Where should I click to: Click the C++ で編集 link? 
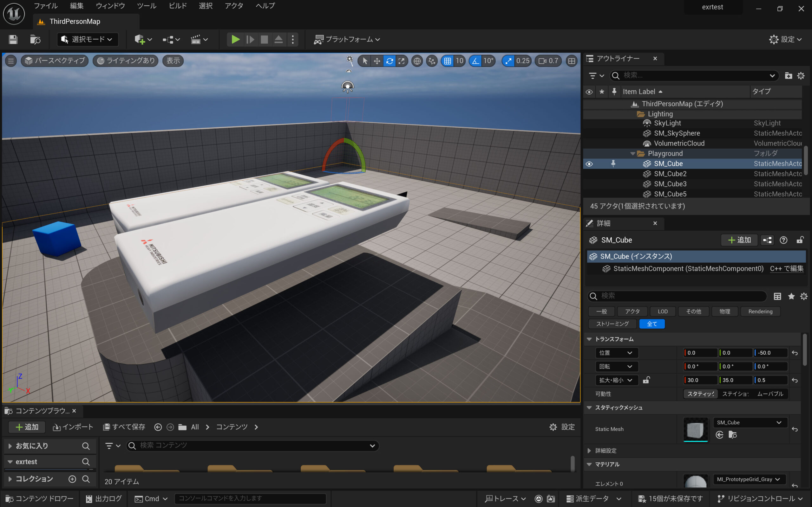click(787, 269)
